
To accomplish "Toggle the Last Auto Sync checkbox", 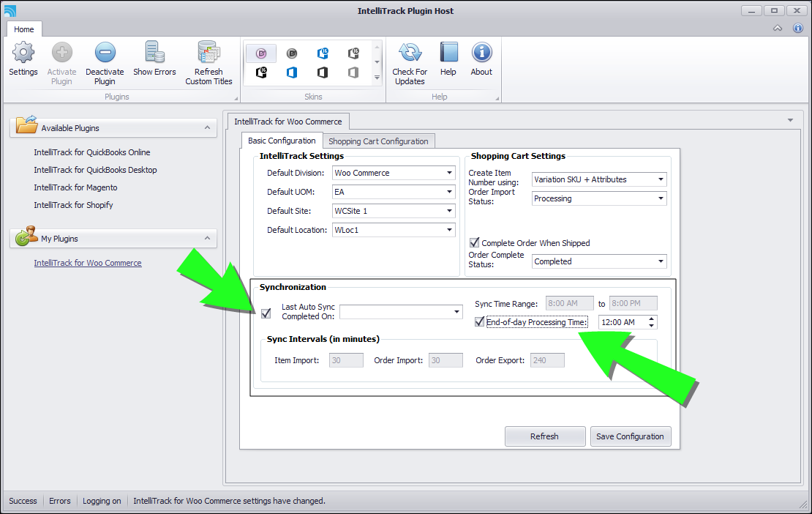I will pos(266,313).
